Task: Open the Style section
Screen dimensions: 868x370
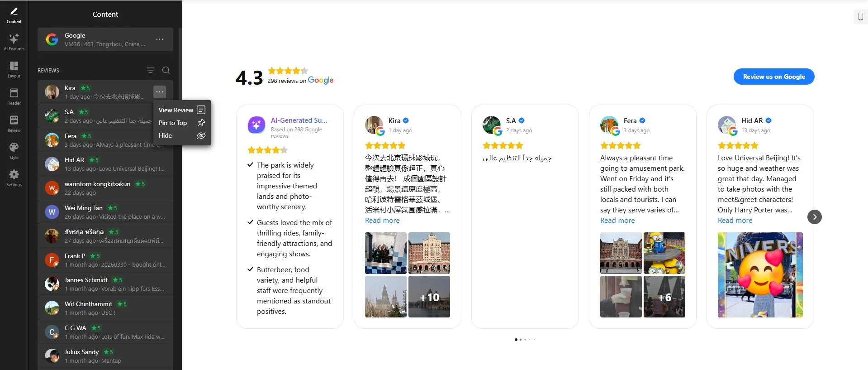Action: pyautogui.click(x=14, y=151)
